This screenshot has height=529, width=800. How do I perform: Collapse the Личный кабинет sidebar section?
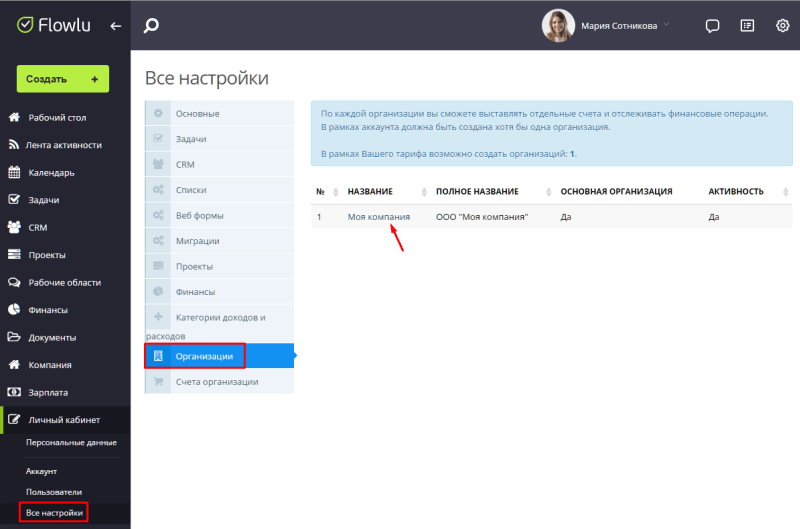[64, 420]
